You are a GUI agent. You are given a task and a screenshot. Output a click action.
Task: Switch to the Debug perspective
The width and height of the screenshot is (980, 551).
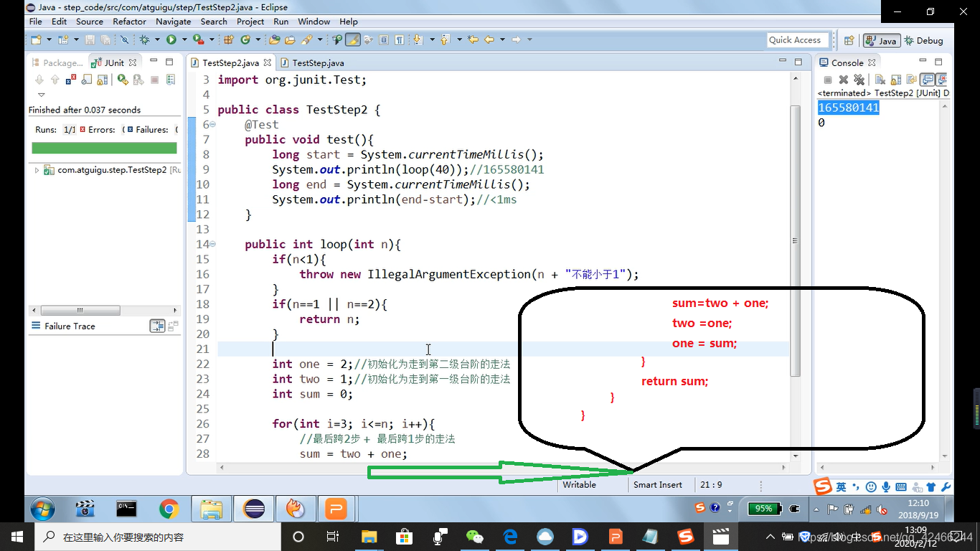tap(924, 40)
